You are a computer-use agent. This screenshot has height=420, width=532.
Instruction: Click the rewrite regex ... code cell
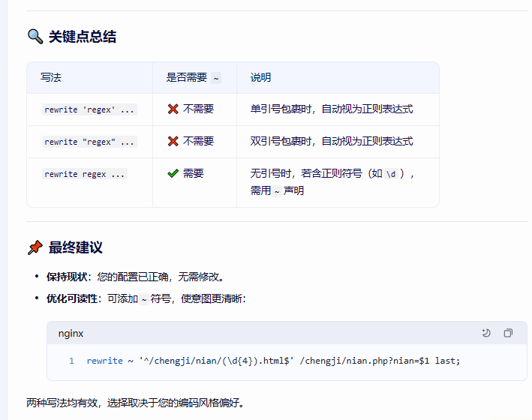(84, 174)
